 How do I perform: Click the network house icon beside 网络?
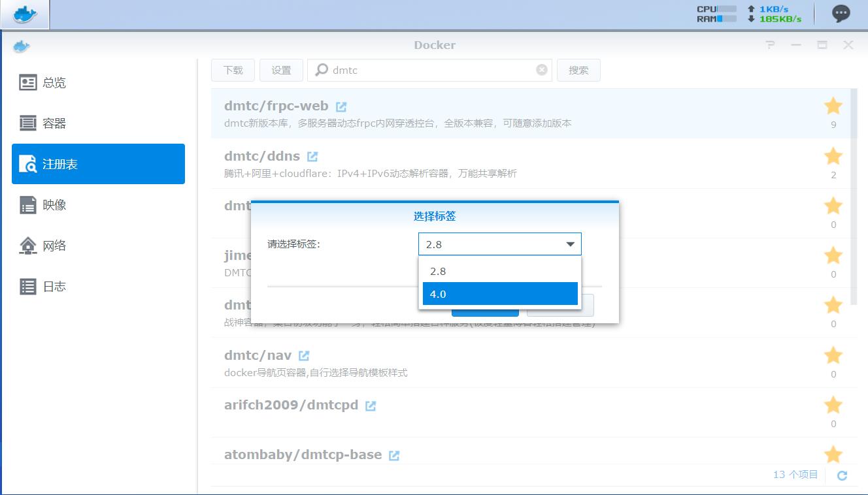[x=28, y=246]
